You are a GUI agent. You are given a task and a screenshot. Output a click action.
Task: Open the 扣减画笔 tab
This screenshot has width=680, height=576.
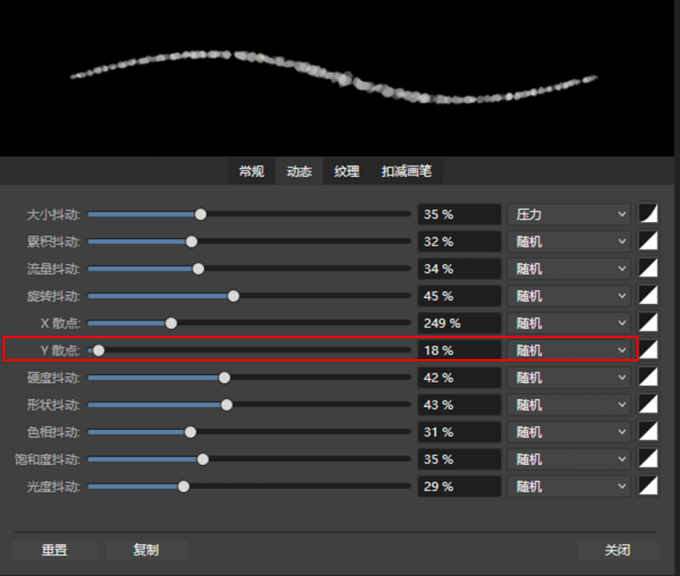coord(406,171)
